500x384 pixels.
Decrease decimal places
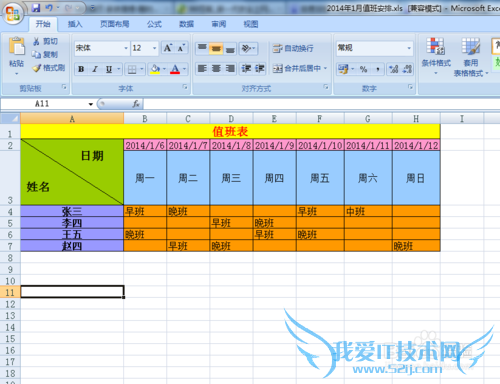(407, 69)
